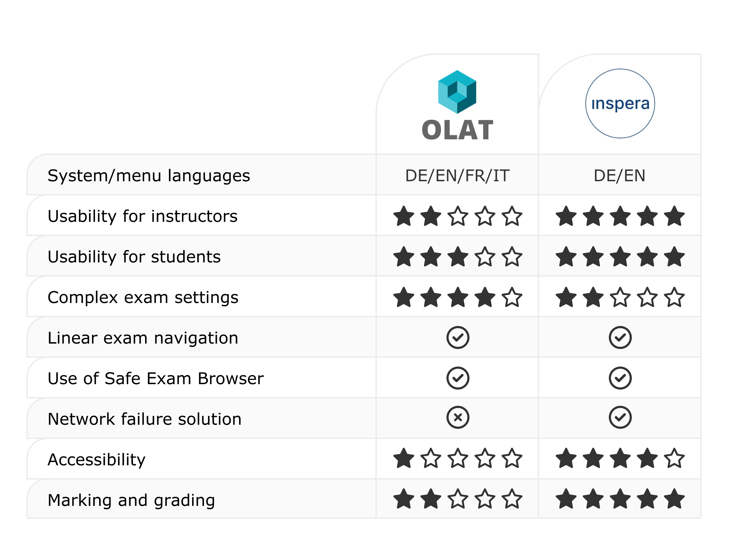
Task: Click the Marking and grading label
Action: (131, 500)
